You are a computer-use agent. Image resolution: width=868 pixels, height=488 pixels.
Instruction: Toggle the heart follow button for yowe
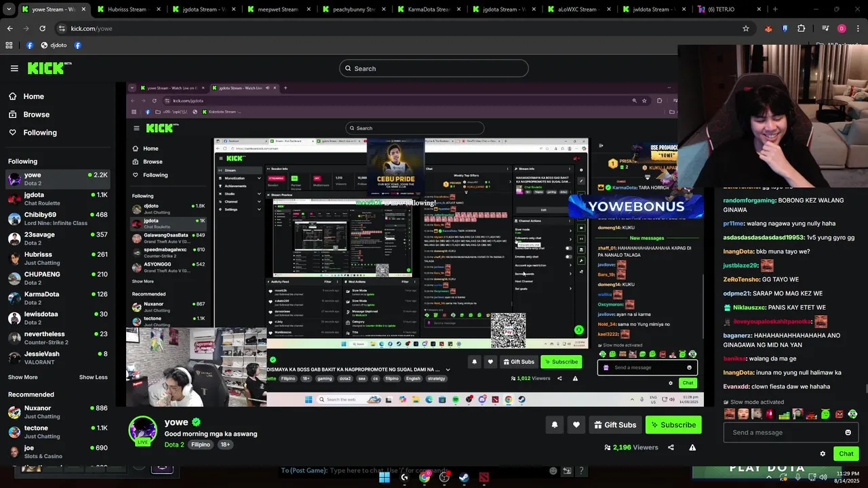click(576, 425)
